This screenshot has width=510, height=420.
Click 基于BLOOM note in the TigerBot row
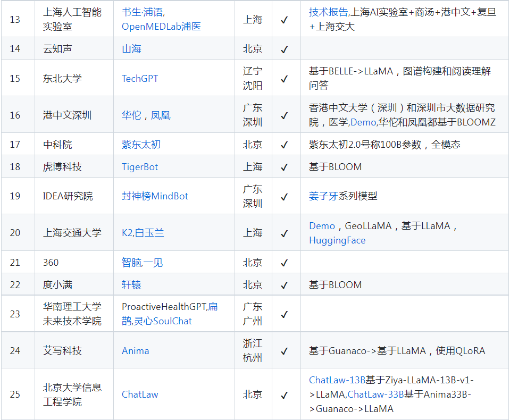(x=336, y=167)
